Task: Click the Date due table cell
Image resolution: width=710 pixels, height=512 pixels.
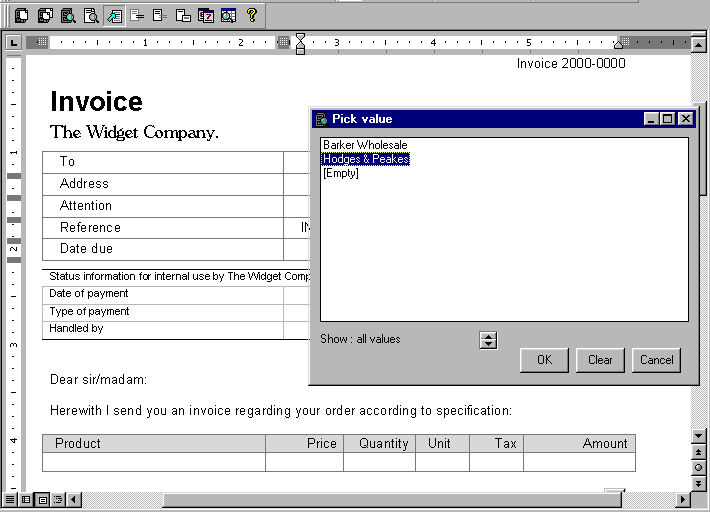Action: [163, 249]
